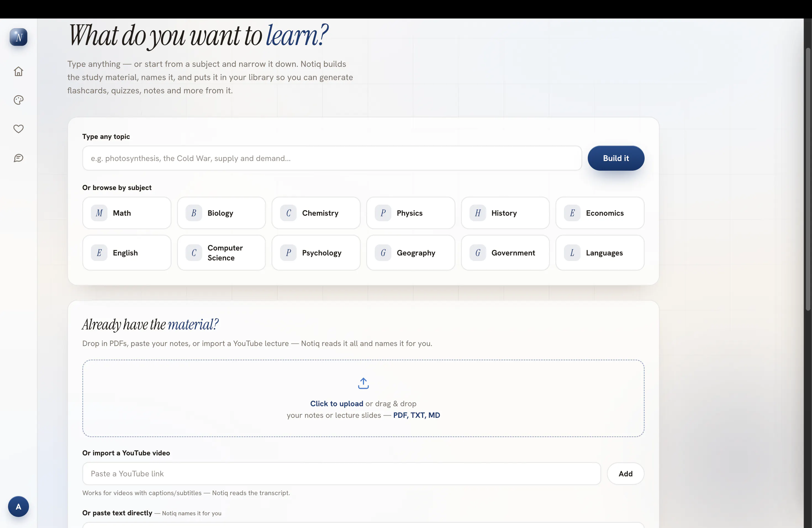
Task: Select the Math subject card
Action: click(x=126, y=213)
